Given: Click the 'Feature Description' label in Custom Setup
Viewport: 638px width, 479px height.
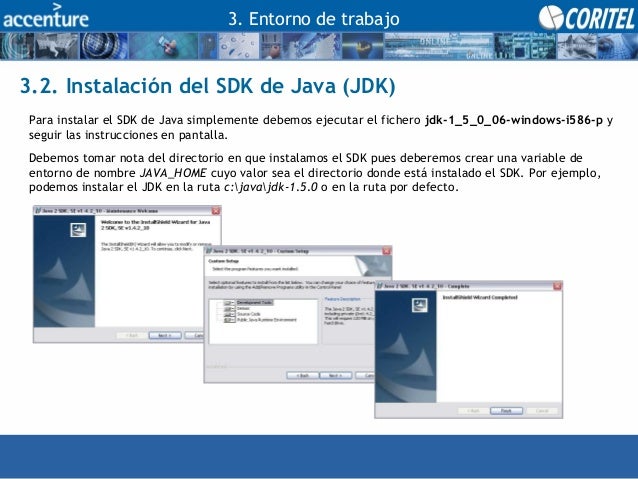Looking at the screenshot, I should point(342,299).
